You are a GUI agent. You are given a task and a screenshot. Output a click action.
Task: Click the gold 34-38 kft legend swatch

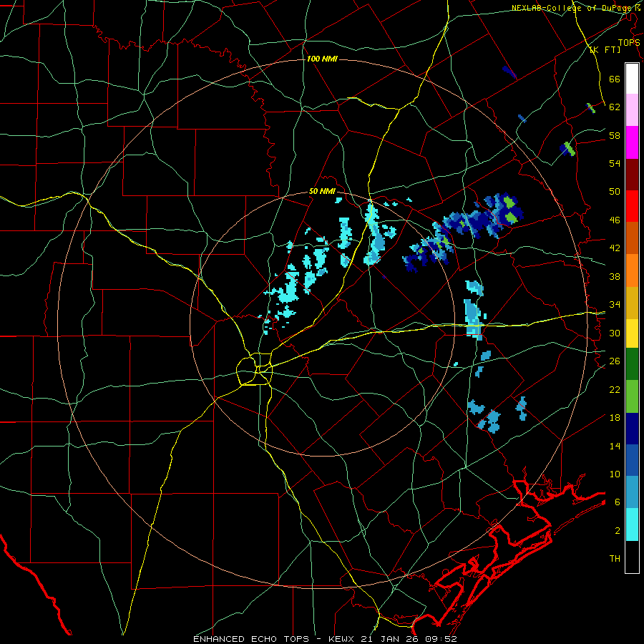[x=632, y=302]
